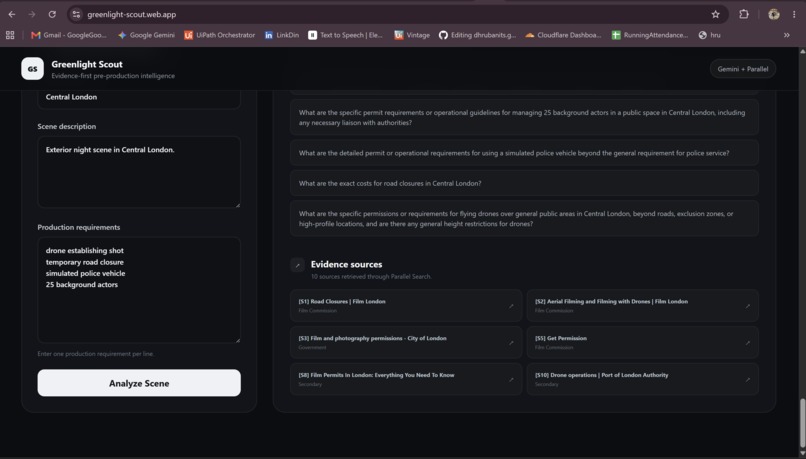This screenshot has height=459, width=806.
Task: Click the Greenlight Scout title
Action: (x=87, y=64)
